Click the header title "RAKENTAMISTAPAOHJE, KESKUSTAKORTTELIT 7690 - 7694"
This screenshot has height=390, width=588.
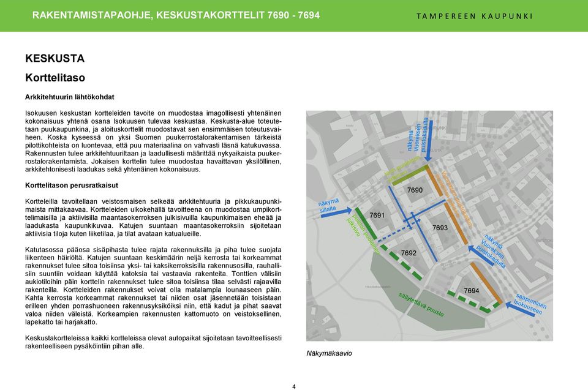tap(176, 15)
